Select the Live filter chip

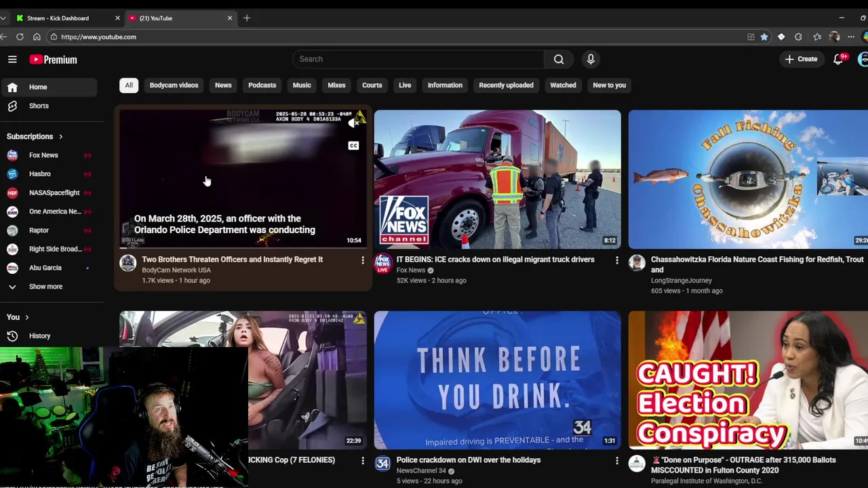405,85
